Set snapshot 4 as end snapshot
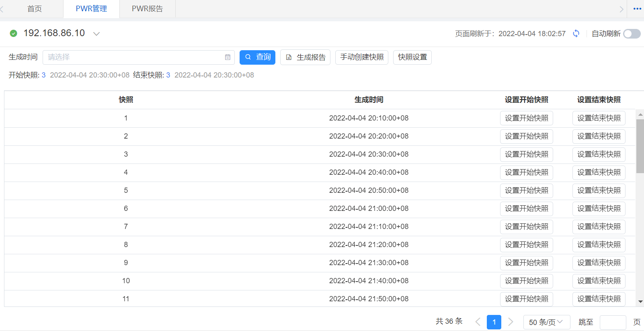644x331 pixels. (599, 172)
